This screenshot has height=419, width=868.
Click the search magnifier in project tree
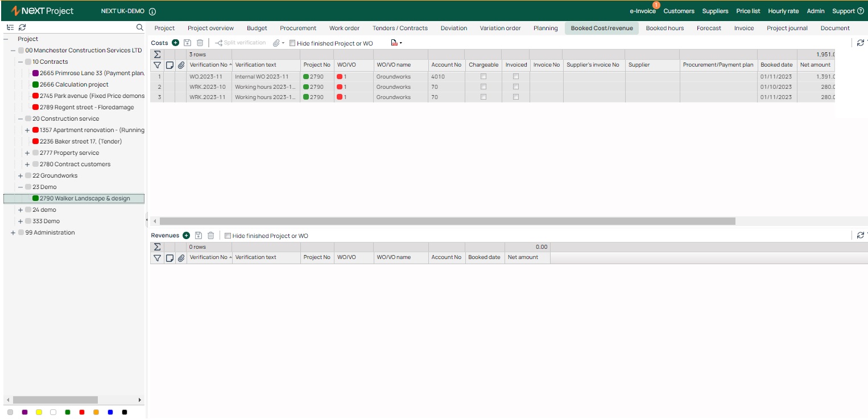click(140, 27)
